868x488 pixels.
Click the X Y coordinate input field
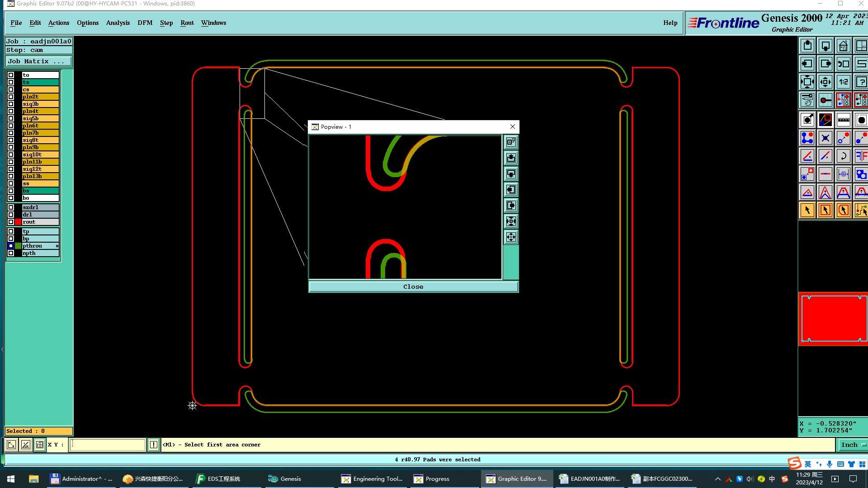(x=108, y=445)
